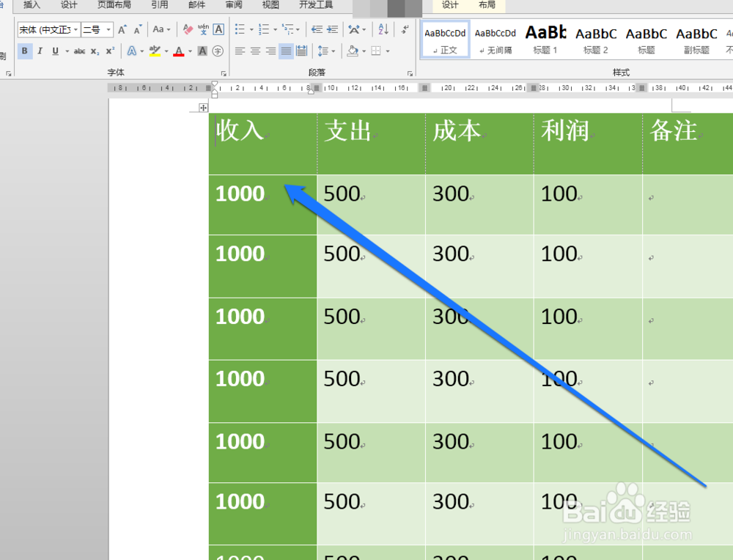Viewport: 733px width, 560px height.
Task: Toggle the superscript button
Action: (110, 51)
